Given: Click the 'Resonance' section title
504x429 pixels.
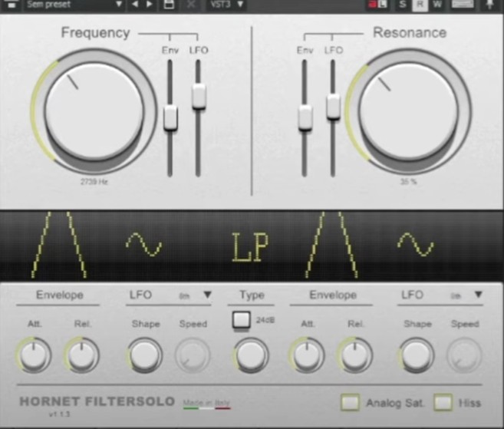Looking at the screenshot, I should point(410,33).
